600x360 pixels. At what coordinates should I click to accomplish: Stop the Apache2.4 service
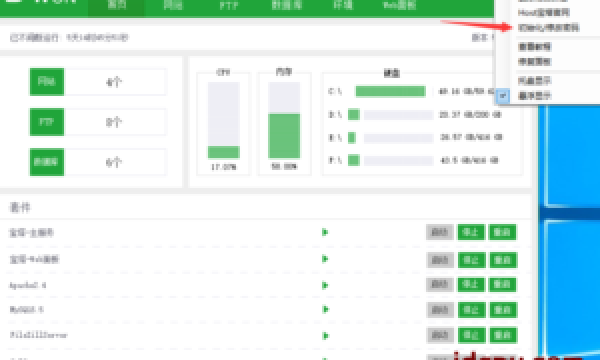click(471, 284)
